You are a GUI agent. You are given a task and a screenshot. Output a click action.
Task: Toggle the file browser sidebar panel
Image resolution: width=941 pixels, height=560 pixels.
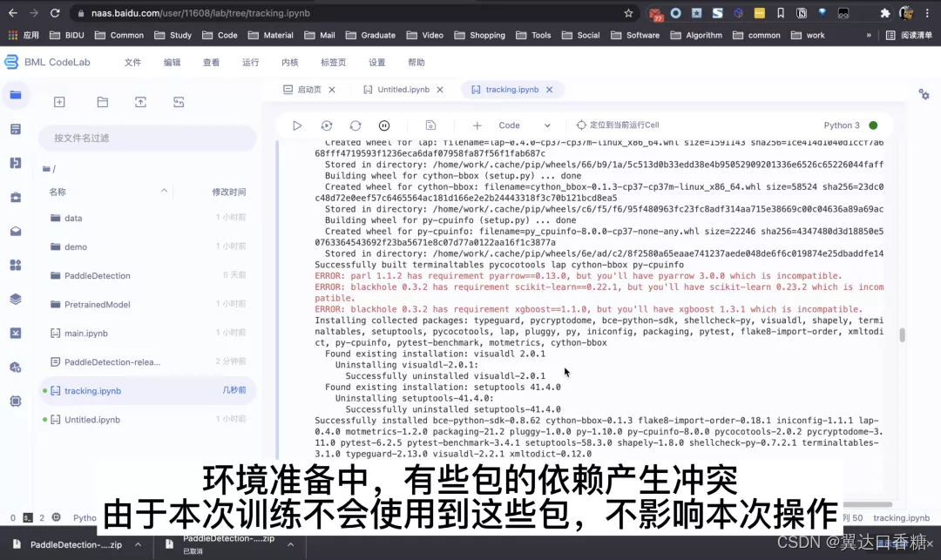[16, 95]
